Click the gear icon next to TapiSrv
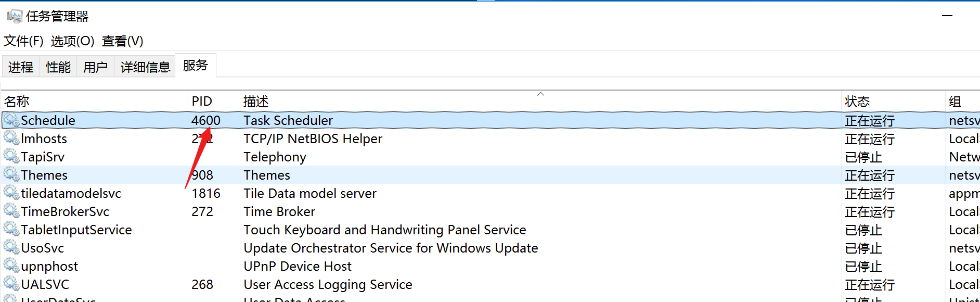Viewport: 980px width, 302px height. click(11, 157)
